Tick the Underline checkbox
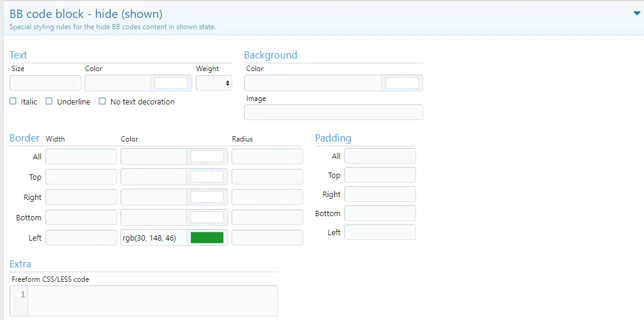 (49, 101)
